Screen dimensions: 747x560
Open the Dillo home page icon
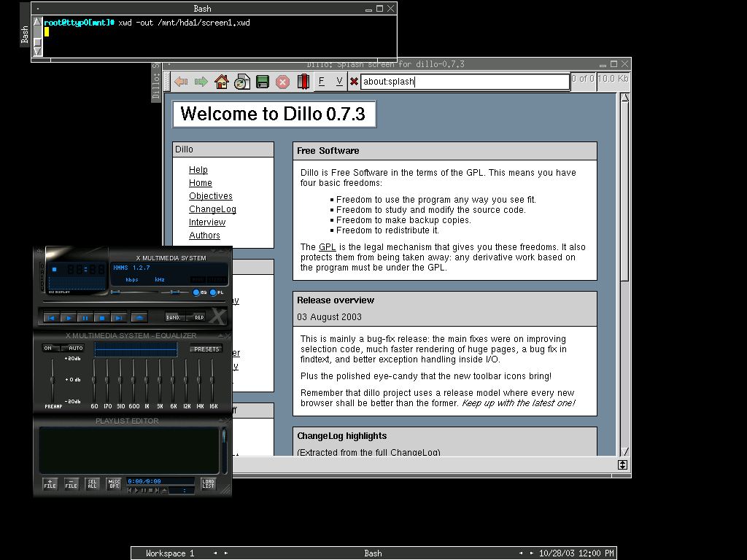pos(222,82)
